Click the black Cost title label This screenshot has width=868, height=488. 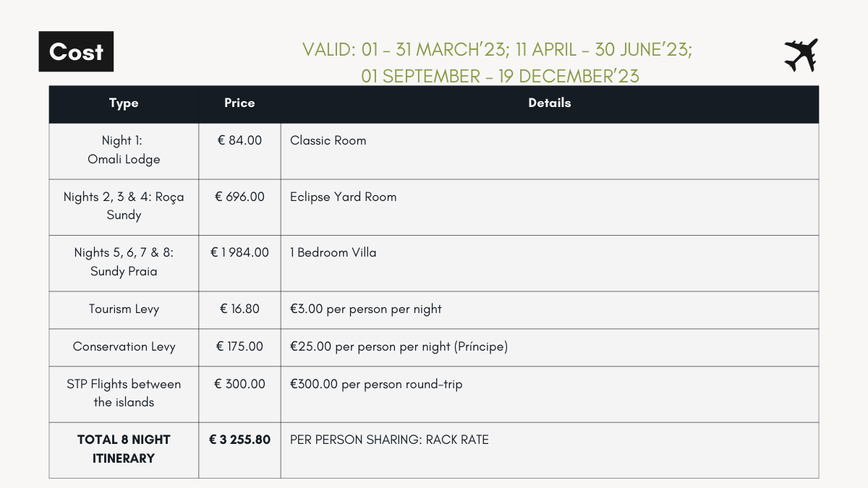click(76, 51)
